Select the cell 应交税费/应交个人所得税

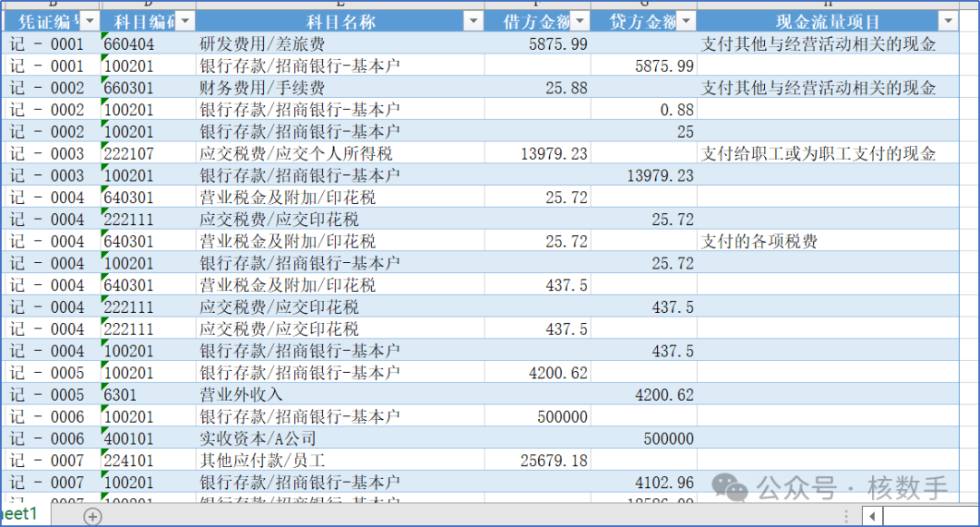(x=340, y=153)
